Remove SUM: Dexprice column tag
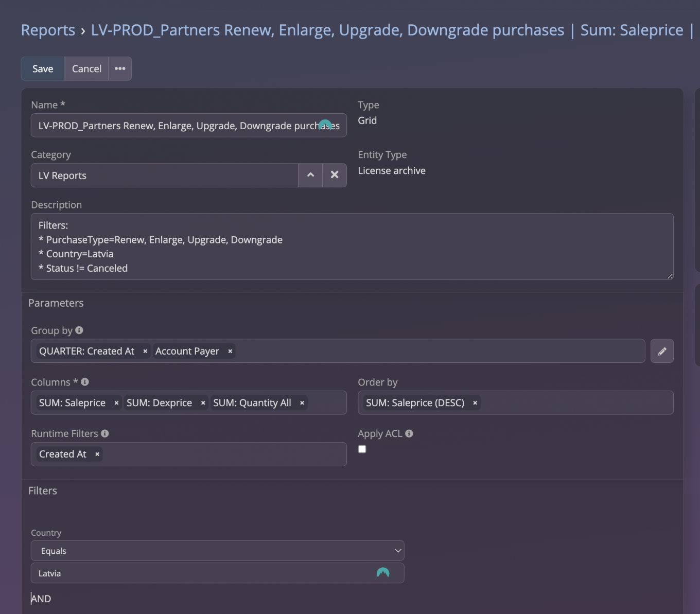 (203, 403)
